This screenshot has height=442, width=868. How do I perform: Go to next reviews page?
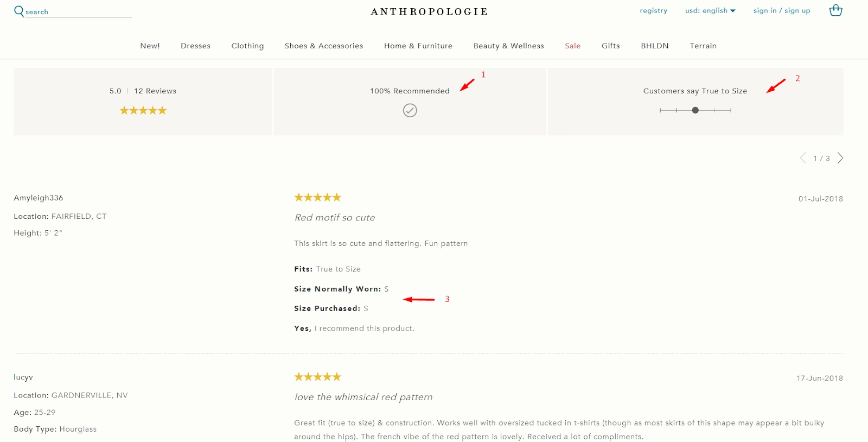coord(840,158)
